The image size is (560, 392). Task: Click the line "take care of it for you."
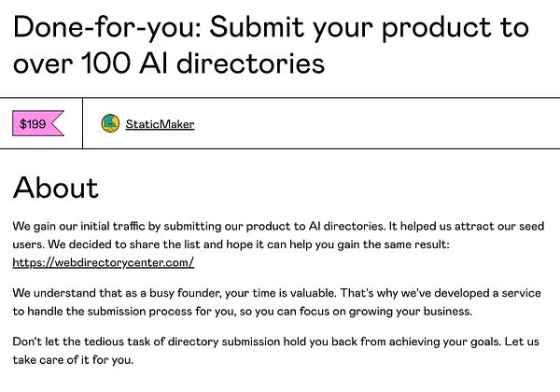(x=73, y=360)
